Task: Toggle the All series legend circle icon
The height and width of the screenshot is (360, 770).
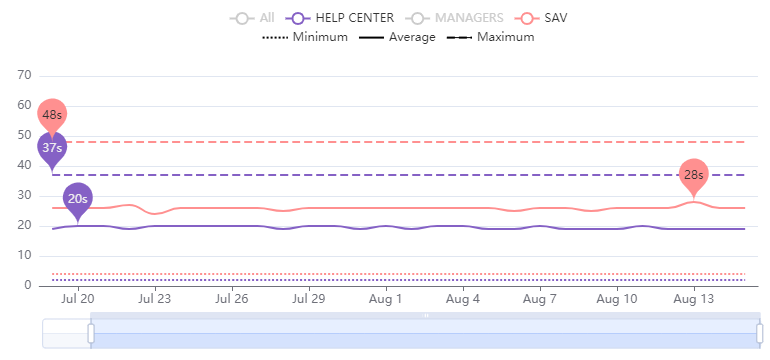Action: pos(242,19)
